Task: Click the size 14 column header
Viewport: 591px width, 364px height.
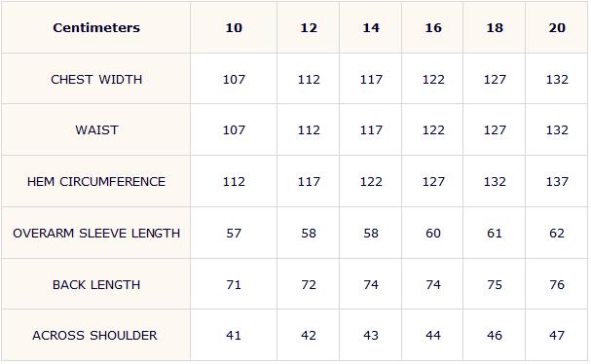Action: [x=371, y=28]
